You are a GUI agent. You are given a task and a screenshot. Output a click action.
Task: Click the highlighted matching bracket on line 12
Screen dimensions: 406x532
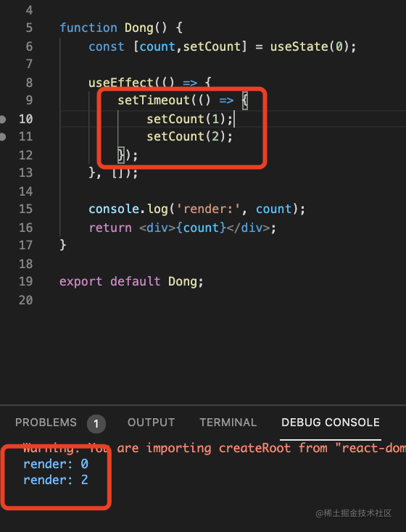[121, 155]
